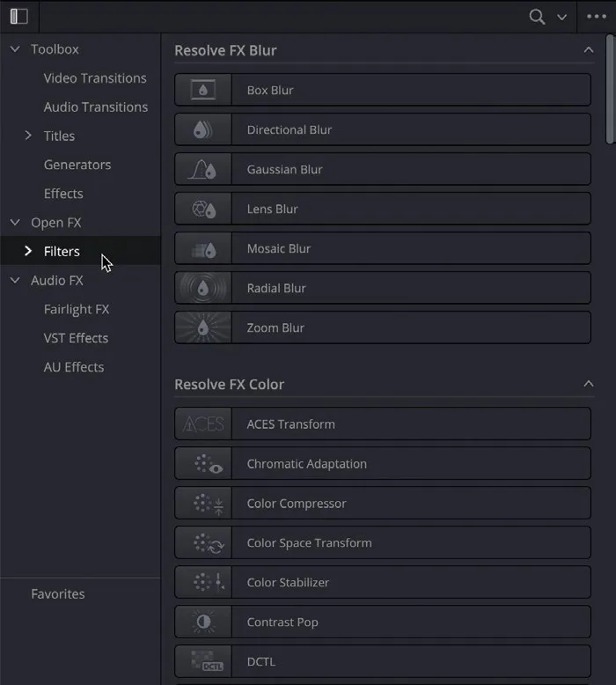Select the Gaussian Blur effect icon
This screenshot has width=616, height=685.
203,170
